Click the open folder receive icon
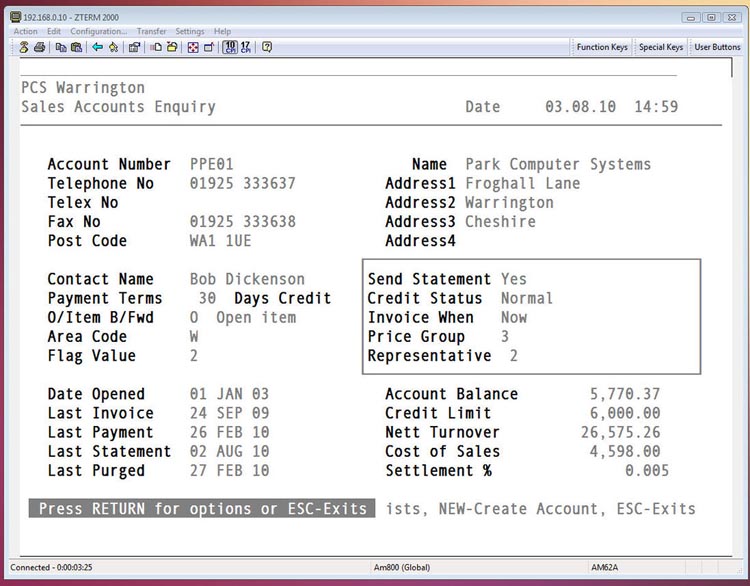This screenshot has width=750, height=586. coord(172,47)
